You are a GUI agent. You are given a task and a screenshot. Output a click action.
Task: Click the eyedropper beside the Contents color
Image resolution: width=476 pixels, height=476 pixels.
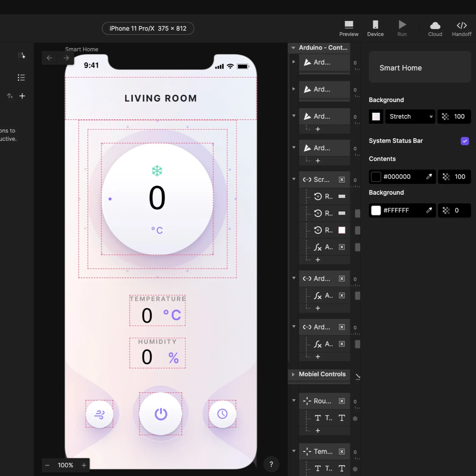coord(429,177)
